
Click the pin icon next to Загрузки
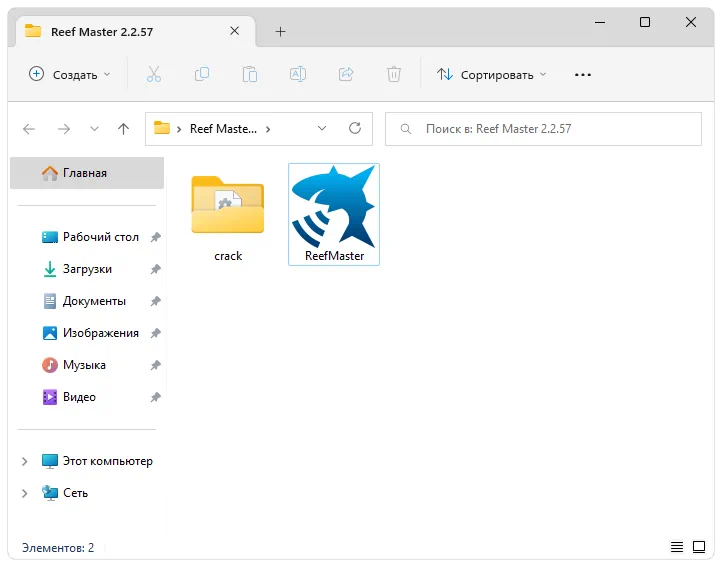coord(155,269)
